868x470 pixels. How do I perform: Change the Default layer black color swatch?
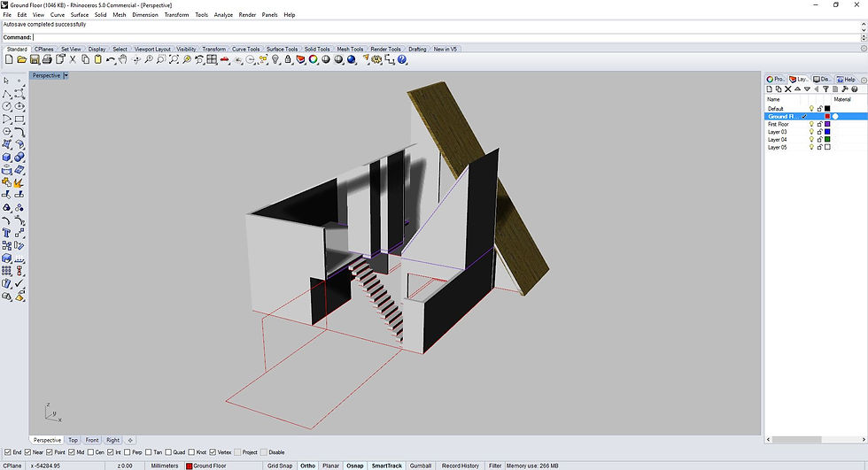(827, 108)
